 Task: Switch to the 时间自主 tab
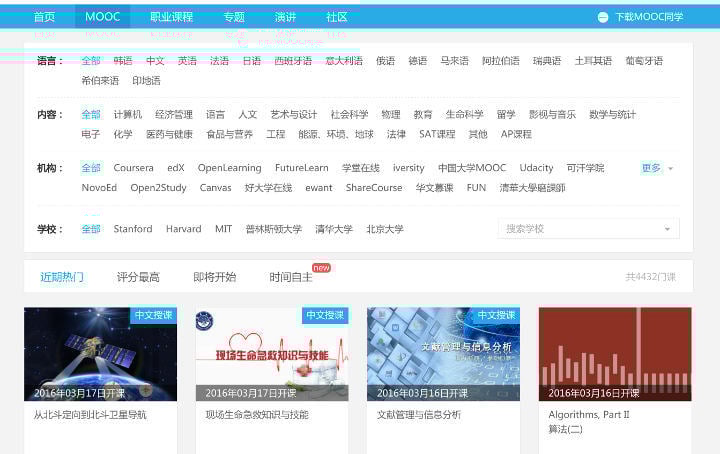[291, 277]
